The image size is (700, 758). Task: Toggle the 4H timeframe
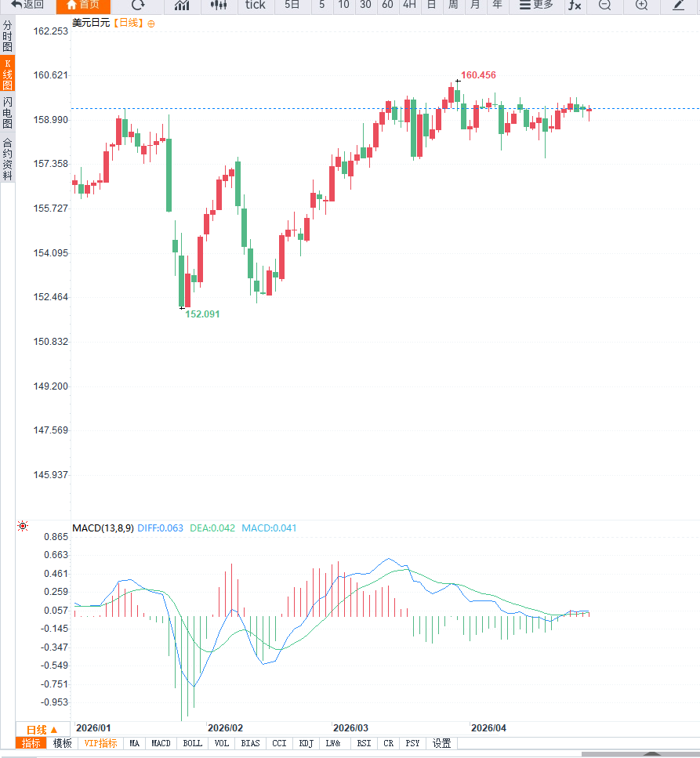409,5
